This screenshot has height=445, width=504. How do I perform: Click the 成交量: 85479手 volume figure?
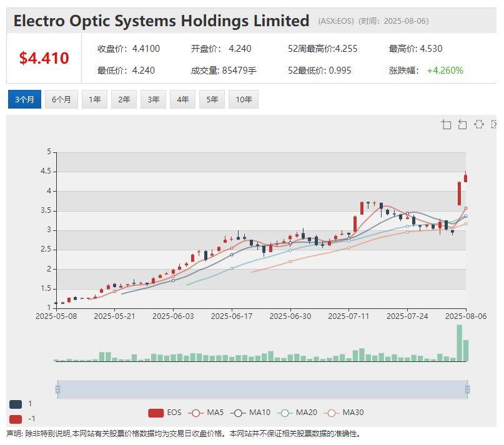click(224, 71)
